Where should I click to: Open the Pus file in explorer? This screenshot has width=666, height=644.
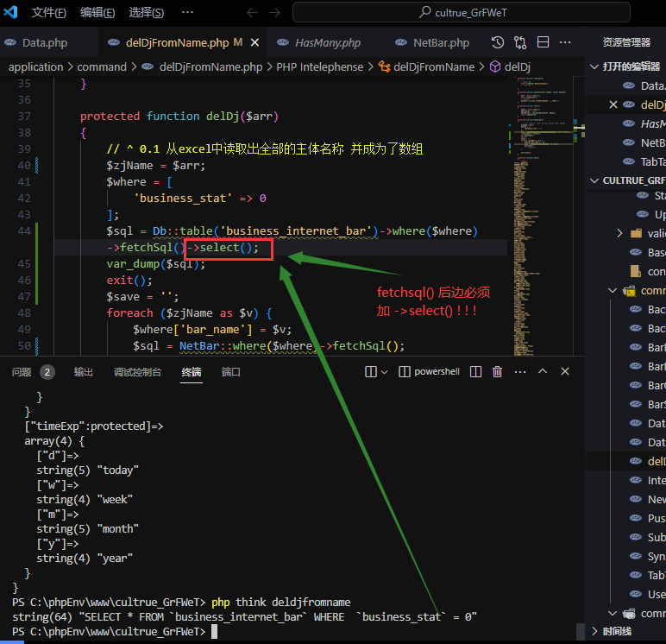625,518
